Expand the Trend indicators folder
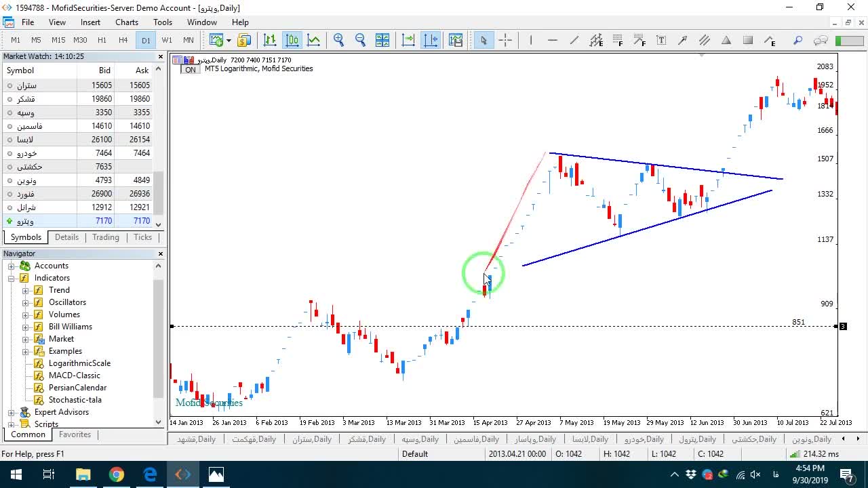868x488 pixels. click(25, 290)
